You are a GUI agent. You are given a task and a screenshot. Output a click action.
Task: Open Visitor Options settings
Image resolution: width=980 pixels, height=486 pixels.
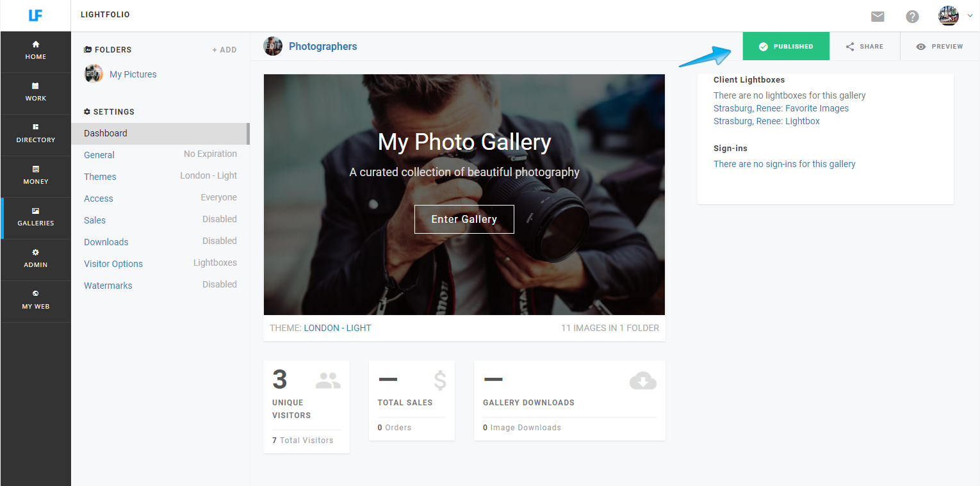(x=113, y=264)
